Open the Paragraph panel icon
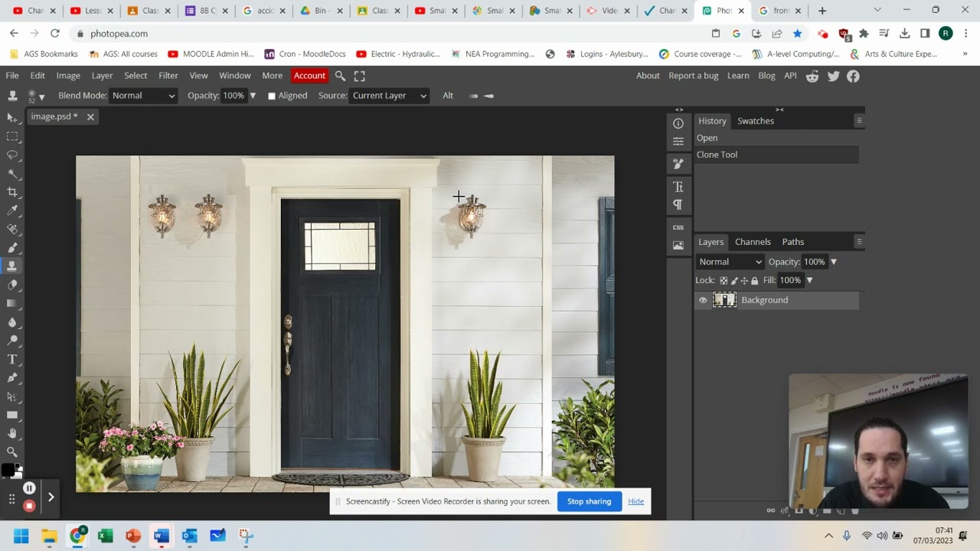980x551 pixels. point(678,204)
